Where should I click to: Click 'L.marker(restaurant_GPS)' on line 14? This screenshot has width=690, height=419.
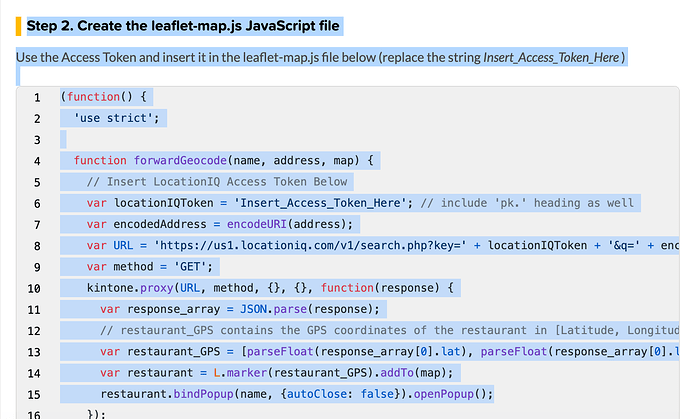click(x=294, y=373)
